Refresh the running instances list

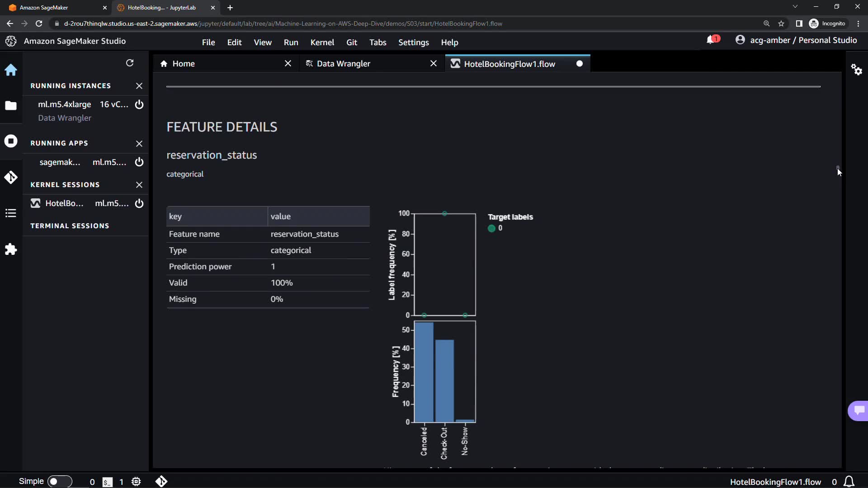[130, 63]
